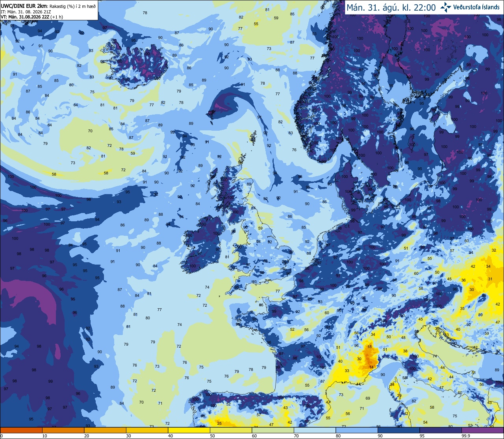This screenshot has height=439, width=504.
Task: Choose the 70–80 light blue legend swatch
Action: 315,430
